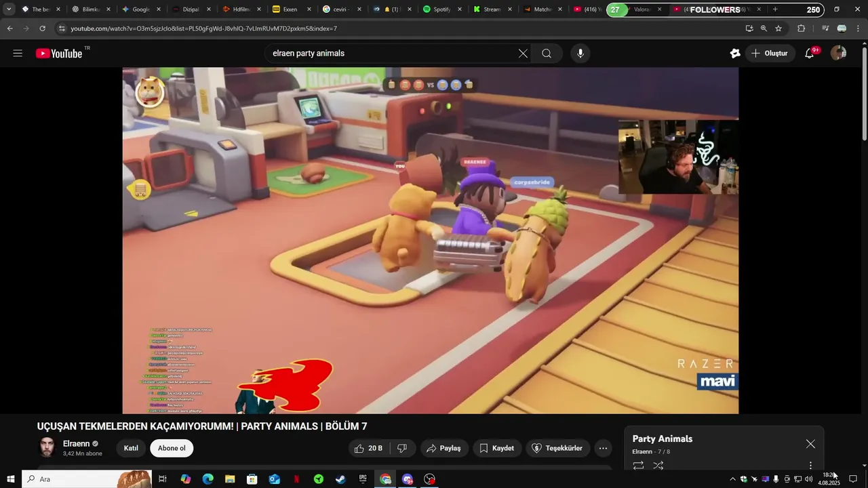Go forward in browser history
Screen dimensions: 868x488
(26, 28)
